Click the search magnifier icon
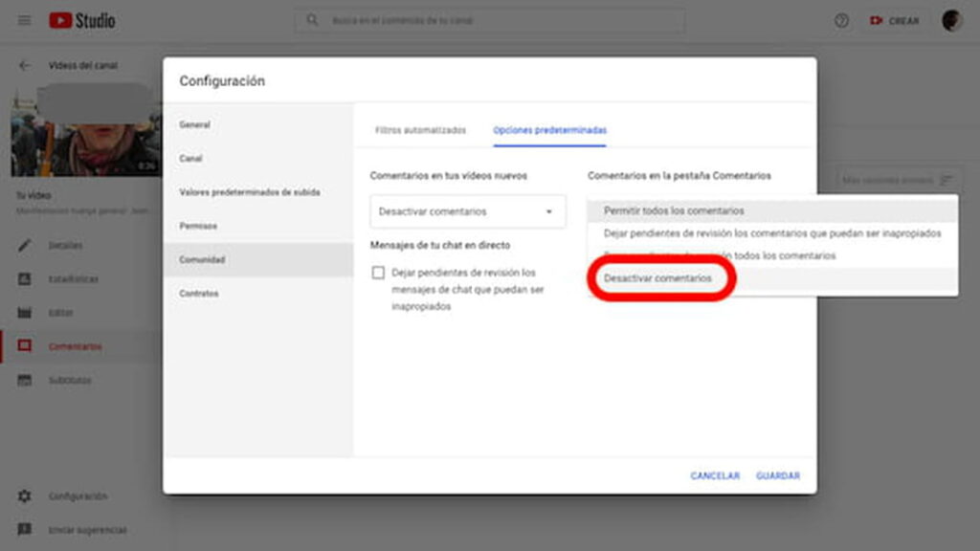Image resolution: width=980 pixels, height=551 pixels. (x=312, y=20)
